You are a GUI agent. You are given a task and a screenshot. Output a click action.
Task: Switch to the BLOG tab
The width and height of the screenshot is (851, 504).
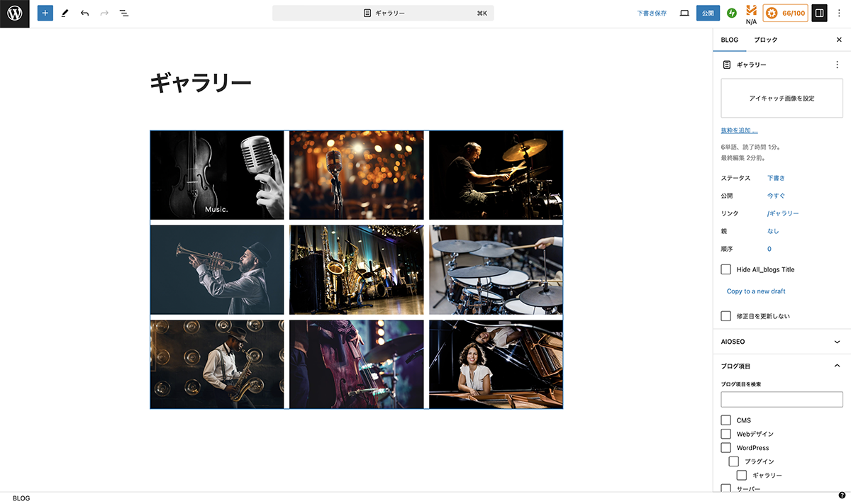[x=729, y=40]
